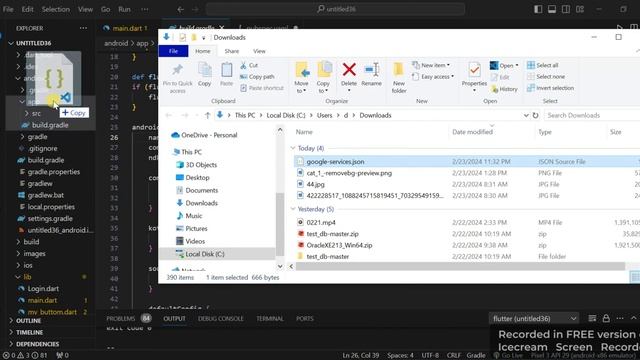Click the red Delete icon
The image size is (640, 360).
click(x=349, y=69)
